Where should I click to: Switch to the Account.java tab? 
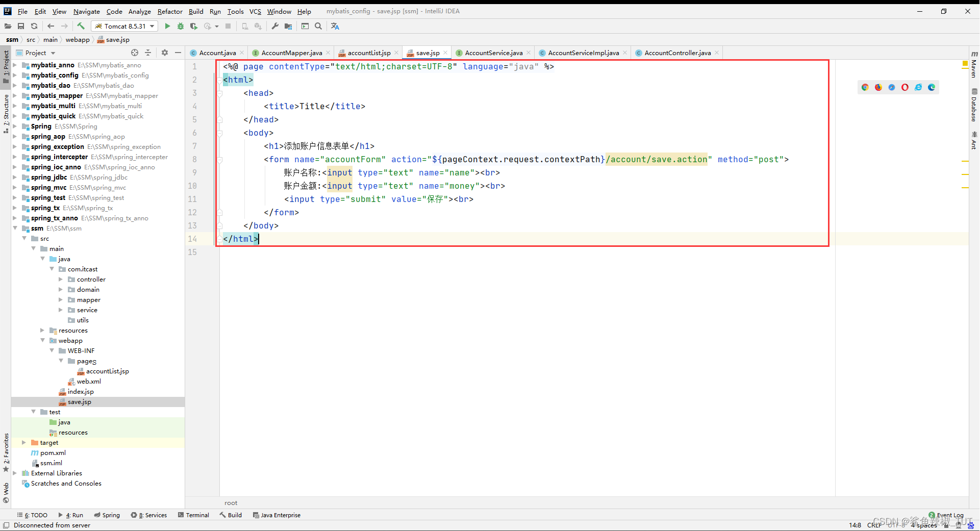tap(217, 53)
